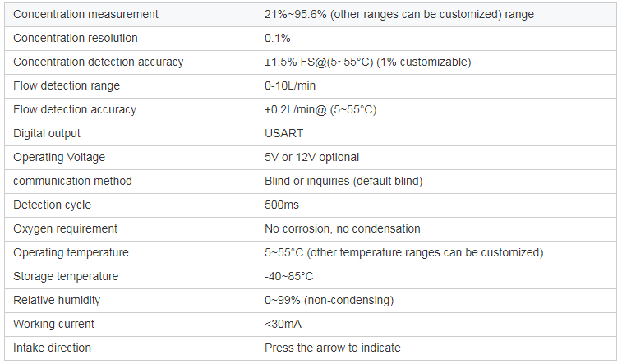Image resolution: width=622 pixels, height=364 pixels.
Task: Select the 5V or 12V optional value
Action: tap(311, 157)
